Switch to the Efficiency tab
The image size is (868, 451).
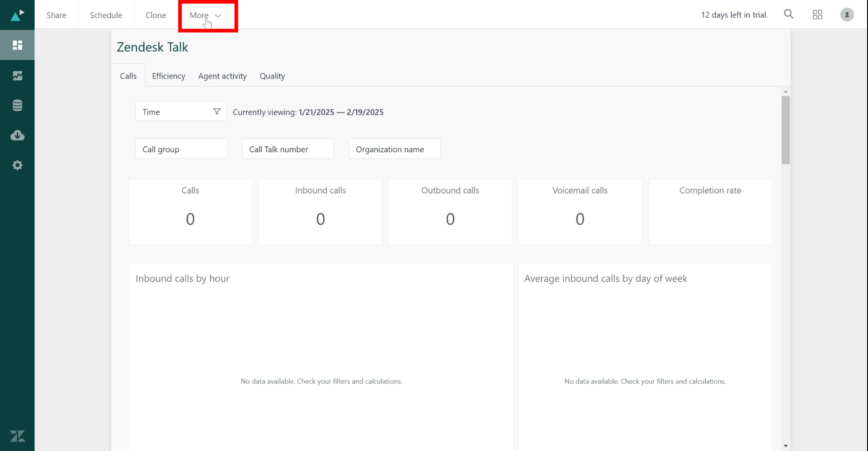coord(169,76)
